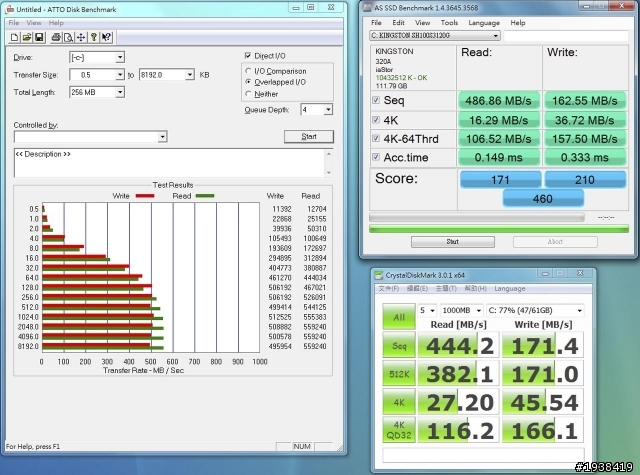Open the Total Length dropdown showing 256 MB

[120, 92]
